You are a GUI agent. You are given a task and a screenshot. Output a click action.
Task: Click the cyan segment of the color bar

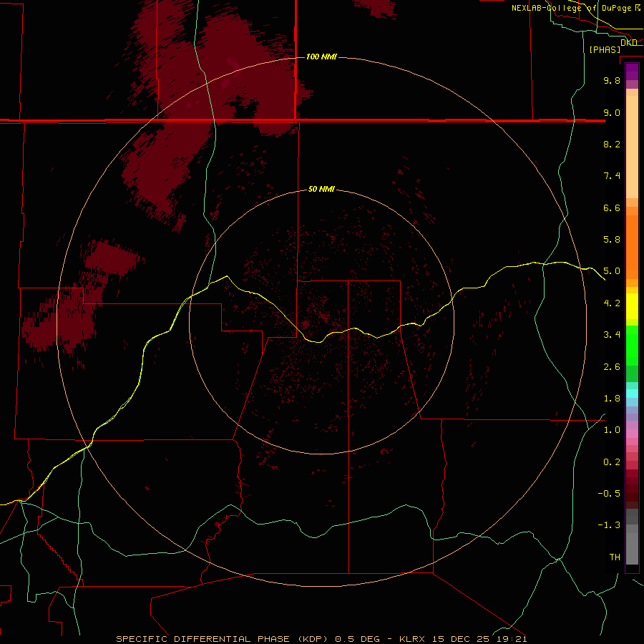[x=632, y=394]
